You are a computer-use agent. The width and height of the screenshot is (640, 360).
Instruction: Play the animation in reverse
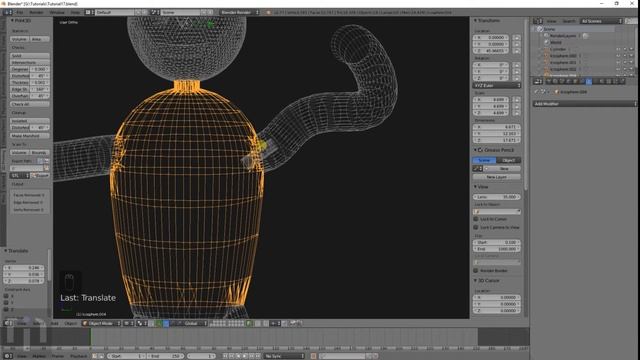pyautogui.click(x=239, y=356)
